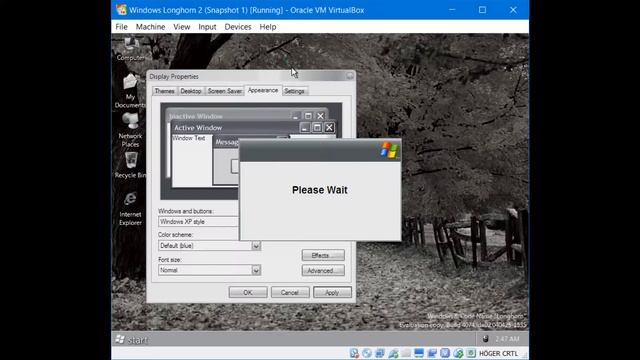Click the video capture status icon
This screenshot has width=640, height=360.
(432, 353)
